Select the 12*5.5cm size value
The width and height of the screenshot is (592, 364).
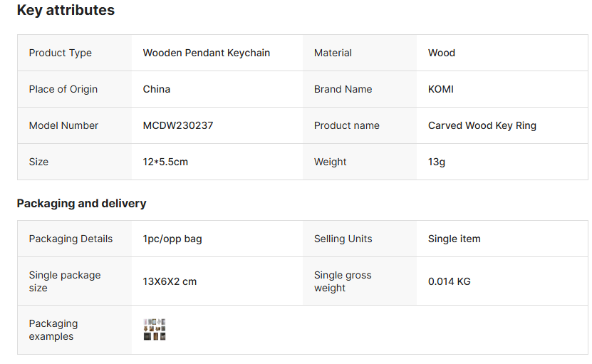point(165,162)
